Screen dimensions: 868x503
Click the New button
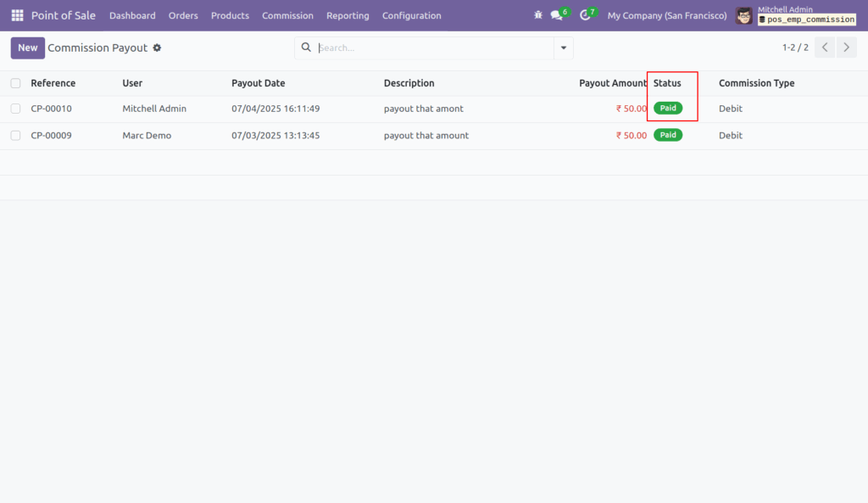click(x=27, y=48)
